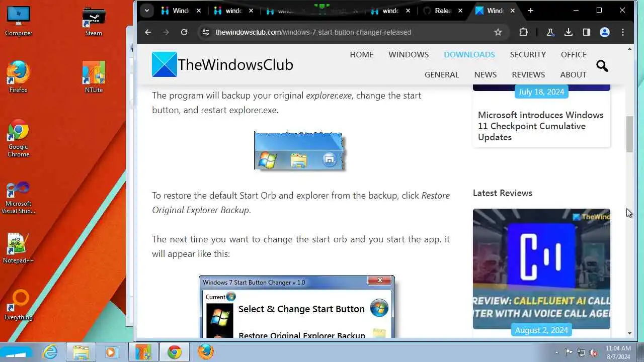Open the Downloads tray icon in Chrome
Screen dimensions: 644x362
coord(568,32)
